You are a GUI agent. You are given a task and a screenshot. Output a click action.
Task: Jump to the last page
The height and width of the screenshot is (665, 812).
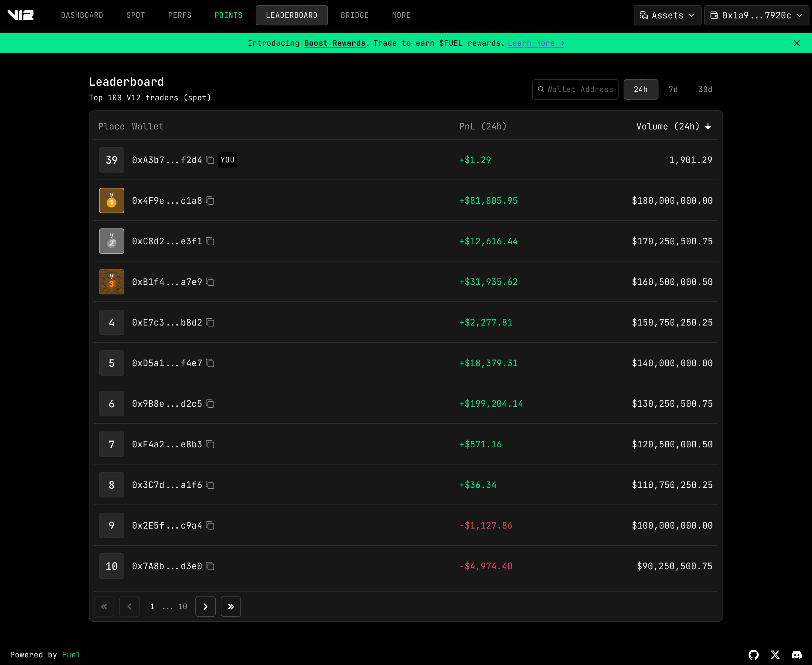tap(231, 606)
